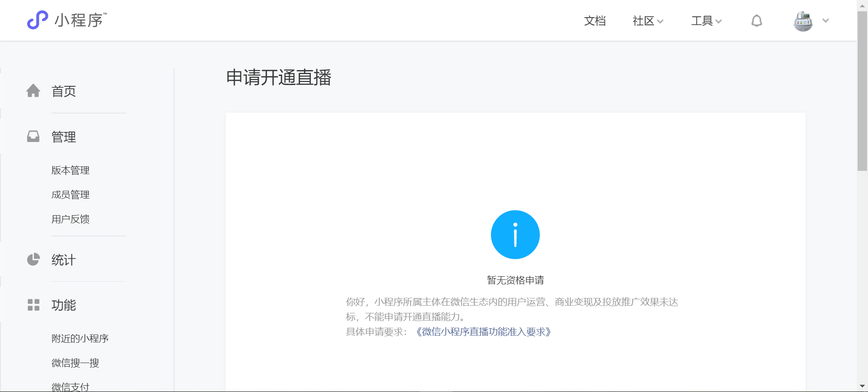
Task: Open 附近的小程序 sidebar item
Action: pyautogui.click(x=80, y=339)
